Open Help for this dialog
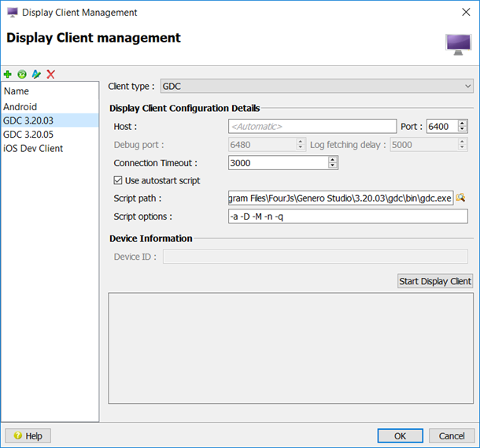Screen dimensions: 480x448 click(x=28, y=435)
